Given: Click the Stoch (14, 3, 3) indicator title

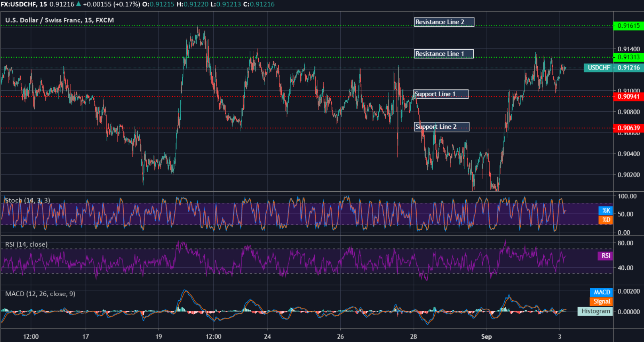Looking at the screenshot, I should [x=27, y=200].
